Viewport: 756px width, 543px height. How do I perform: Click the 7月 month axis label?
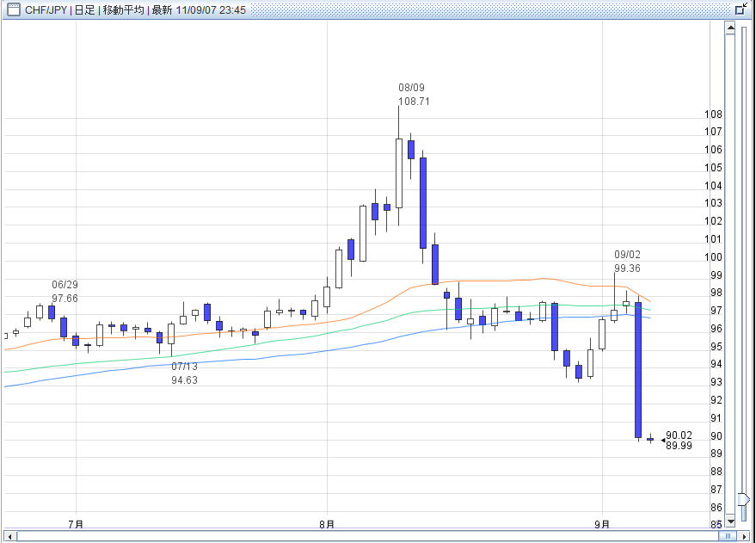tap(76, 524)
